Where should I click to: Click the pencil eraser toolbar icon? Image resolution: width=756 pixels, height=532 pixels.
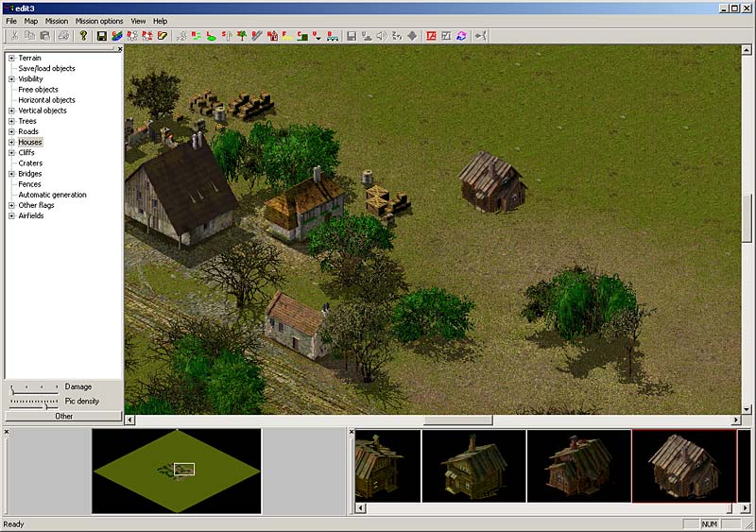pos(163,36)
